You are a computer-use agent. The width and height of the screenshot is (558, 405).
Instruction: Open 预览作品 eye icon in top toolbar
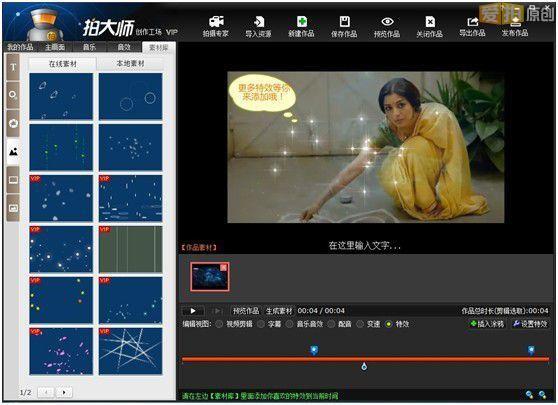click(x=387, y=21)
